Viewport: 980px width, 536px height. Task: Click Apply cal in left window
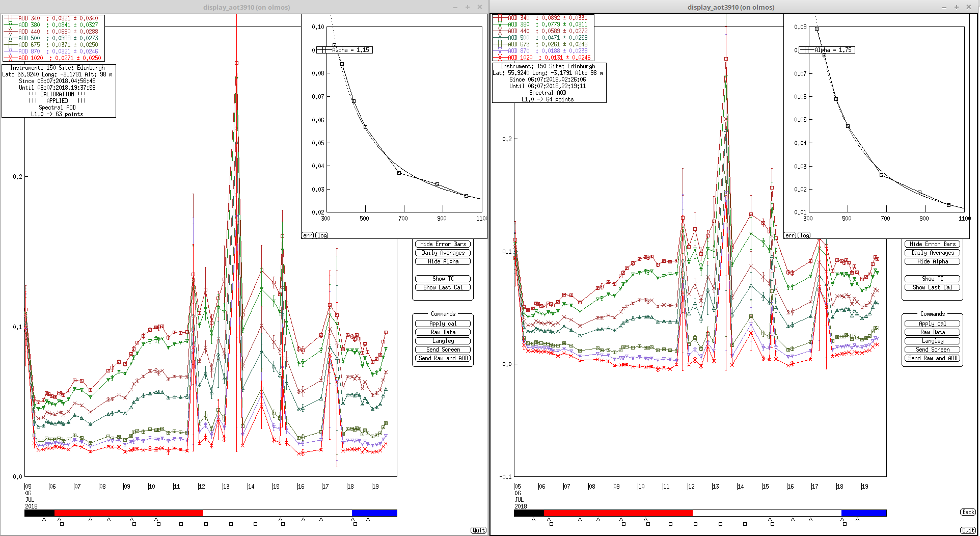tap(443, 324)
